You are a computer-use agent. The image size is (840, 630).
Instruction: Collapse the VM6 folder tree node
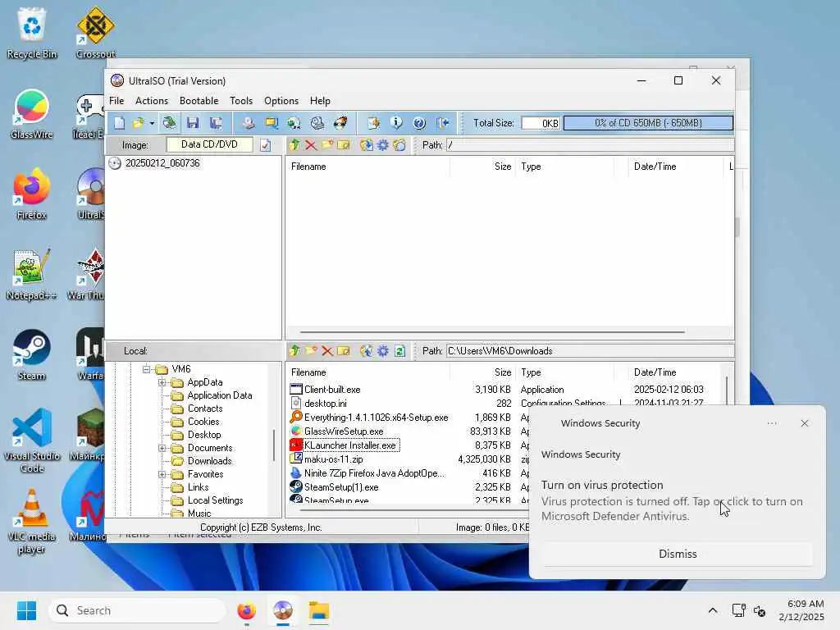click(146, 369)
